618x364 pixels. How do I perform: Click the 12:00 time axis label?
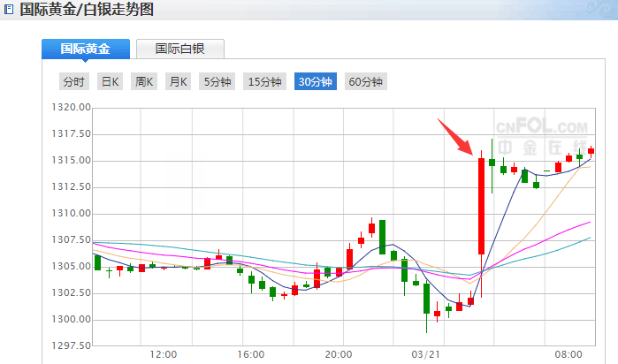pyautogui.click(x=164, y=354)
